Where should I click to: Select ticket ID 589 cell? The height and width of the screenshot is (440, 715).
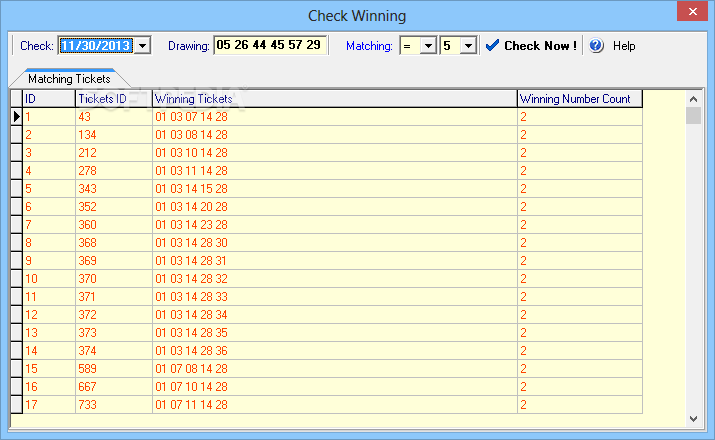114,369
